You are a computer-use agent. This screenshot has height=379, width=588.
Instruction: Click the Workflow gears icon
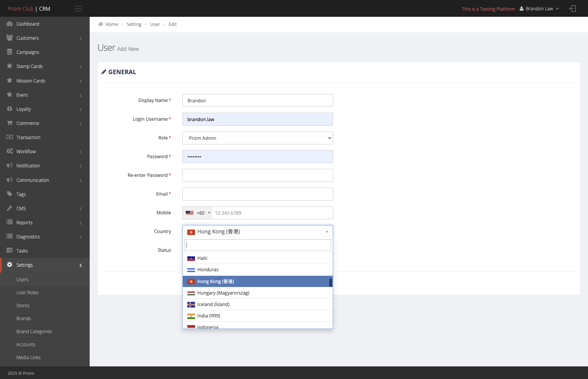10,151
